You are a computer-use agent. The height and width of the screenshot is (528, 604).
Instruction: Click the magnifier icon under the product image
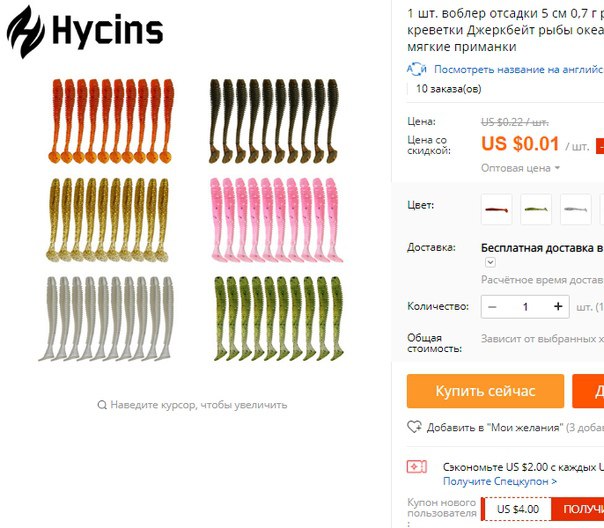[102, 405]
